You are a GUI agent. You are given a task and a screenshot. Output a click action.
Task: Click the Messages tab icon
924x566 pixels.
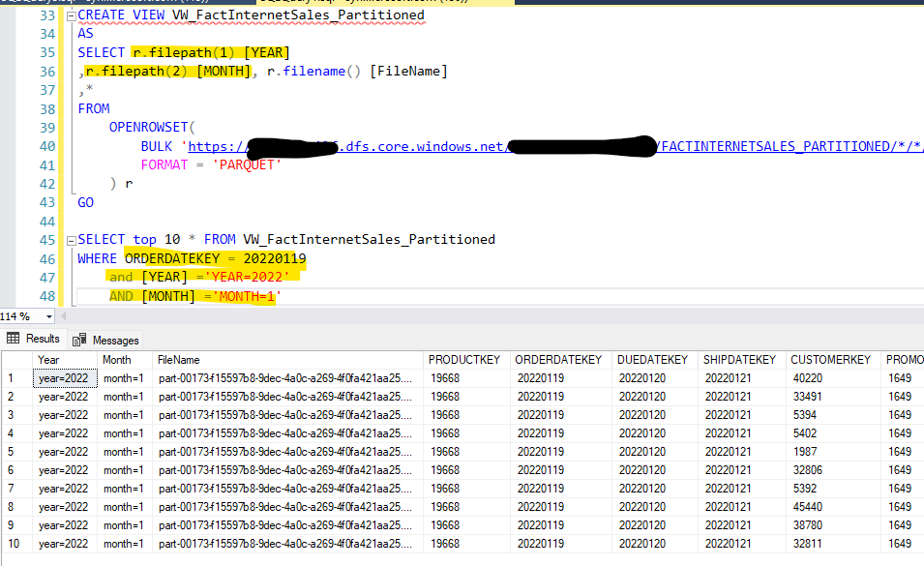click(x=79, y=340)
